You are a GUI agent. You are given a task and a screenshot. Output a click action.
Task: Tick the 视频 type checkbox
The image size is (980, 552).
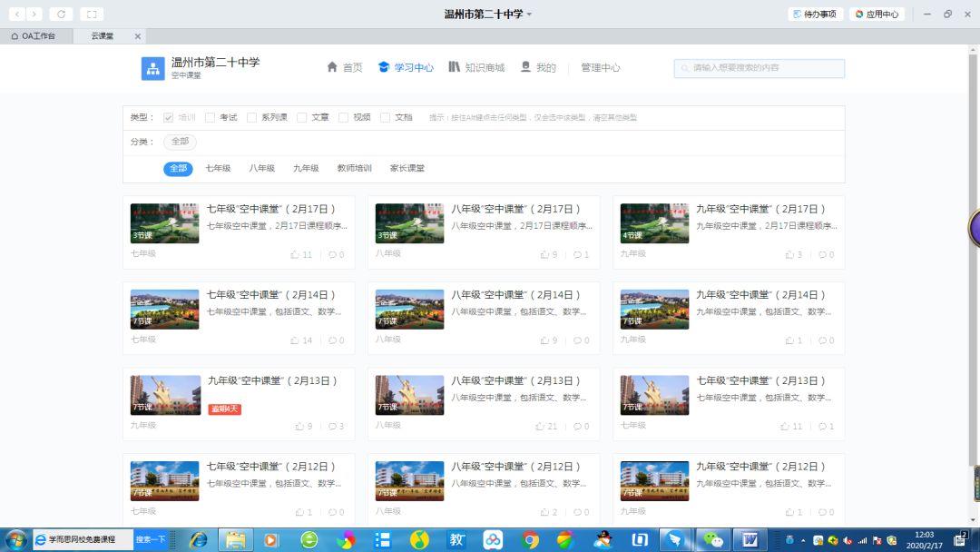coord(344,117)
